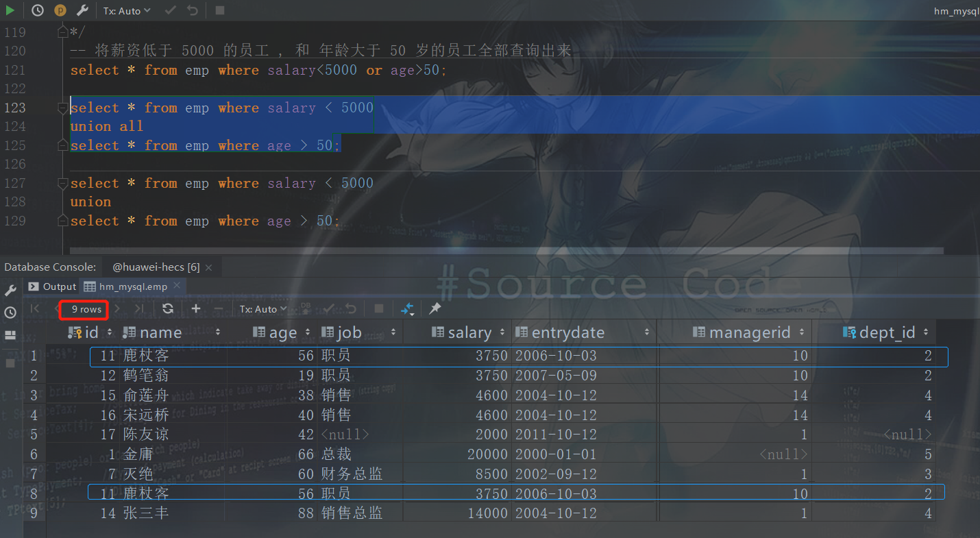980x538 pixels.
Task: Sort by the name column sort arrows
Action: [218, 332]
